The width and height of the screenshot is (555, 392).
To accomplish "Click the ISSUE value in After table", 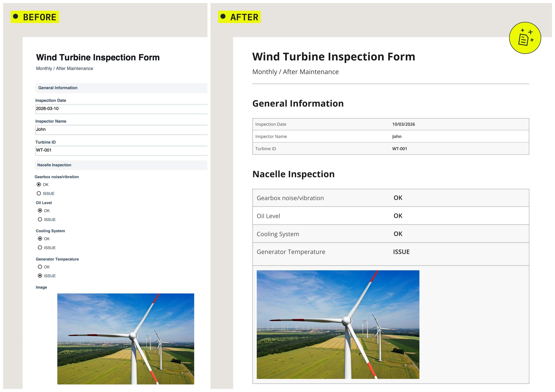I will 401,252.
